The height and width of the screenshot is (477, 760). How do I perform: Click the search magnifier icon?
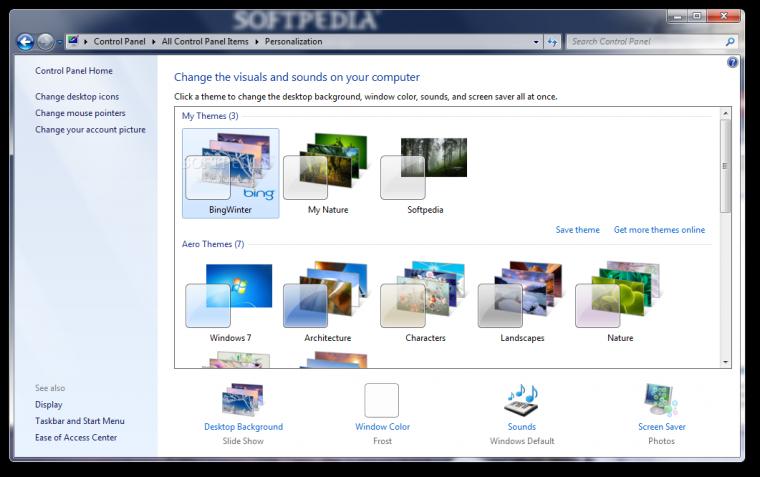pyautogui.click(x=730, y=42)
